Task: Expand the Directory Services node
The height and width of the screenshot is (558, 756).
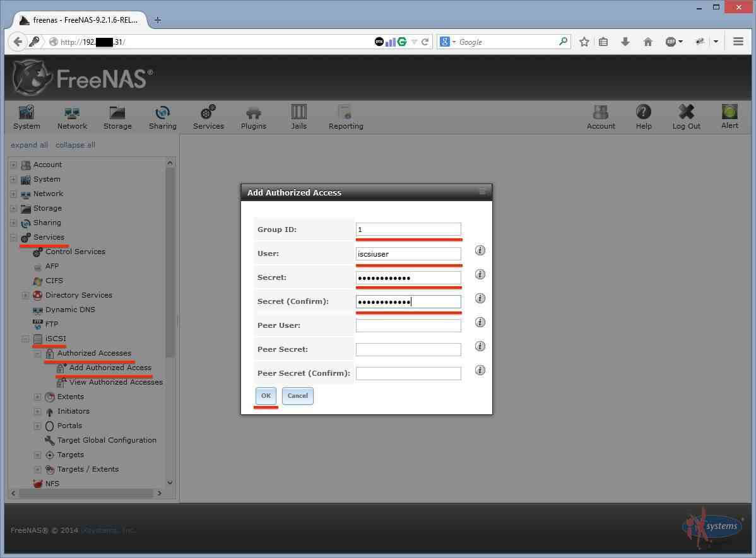Action: click(x=25, y=295)
